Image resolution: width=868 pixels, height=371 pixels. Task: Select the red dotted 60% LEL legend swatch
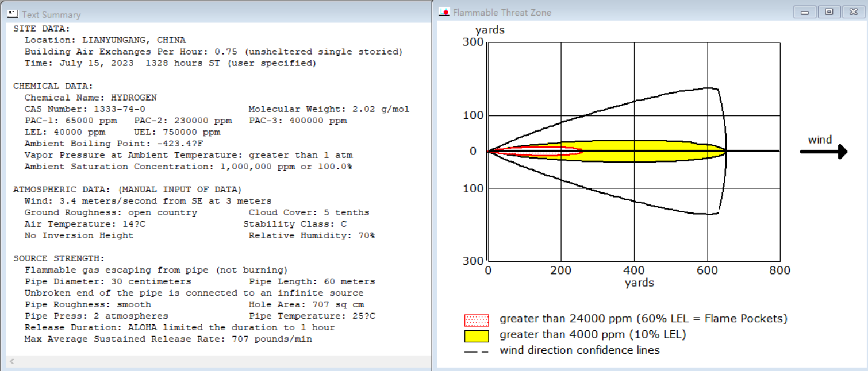(x=476, y=320)
